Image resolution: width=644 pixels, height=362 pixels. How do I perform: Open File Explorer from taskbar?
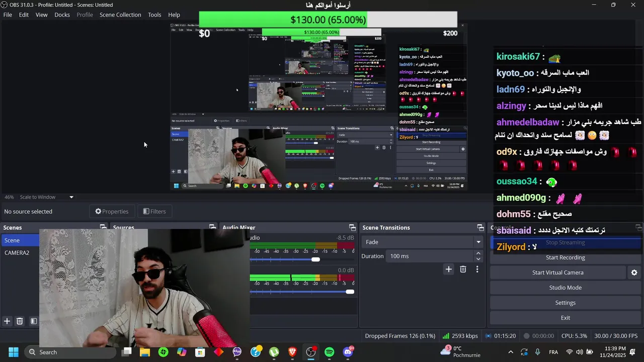(145, 352)
